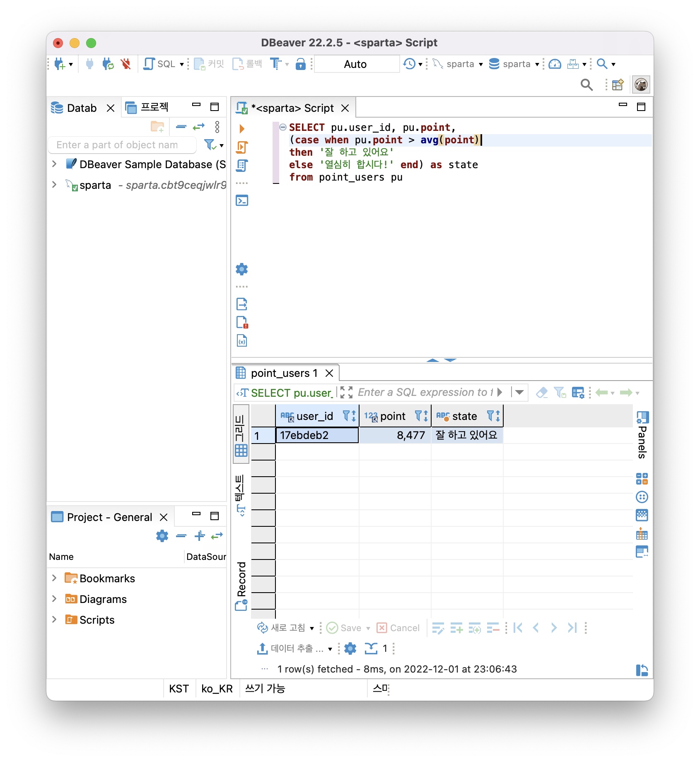The image size is (700, 762).
Task: Click the Auto transaction mode field
Action: coord(356,64)
